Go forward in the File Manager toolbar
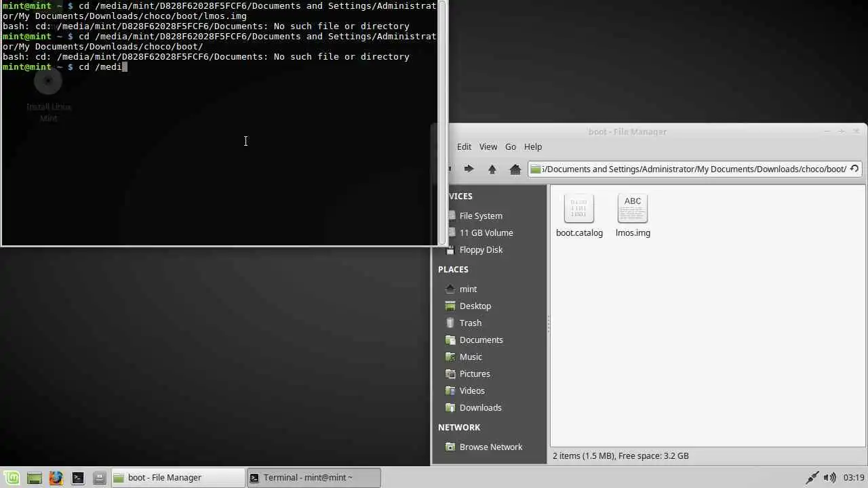The height and width of the screenshot is (488, 868). tap(469, 169)
